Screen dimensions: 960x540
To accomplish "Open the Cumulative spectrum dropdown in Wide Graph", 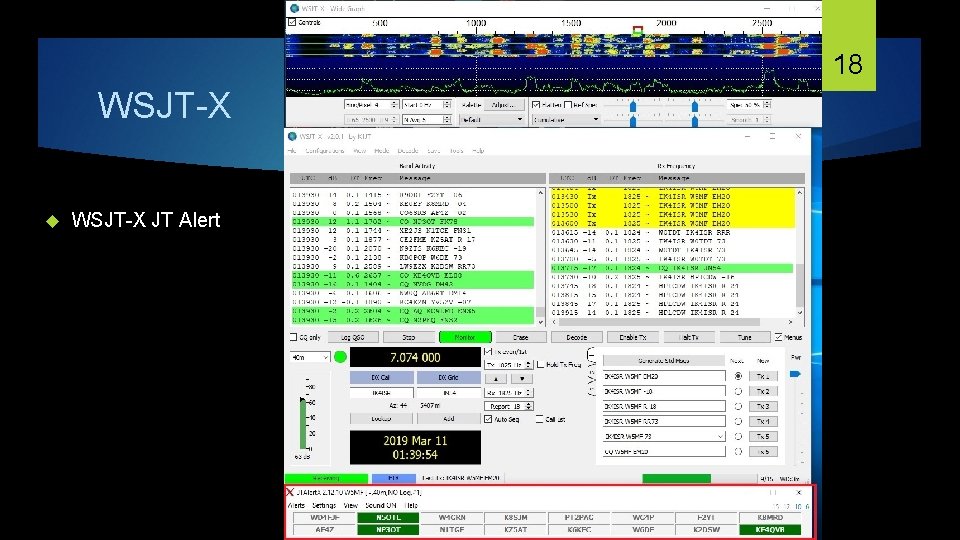I will click(x=566, y=119).
